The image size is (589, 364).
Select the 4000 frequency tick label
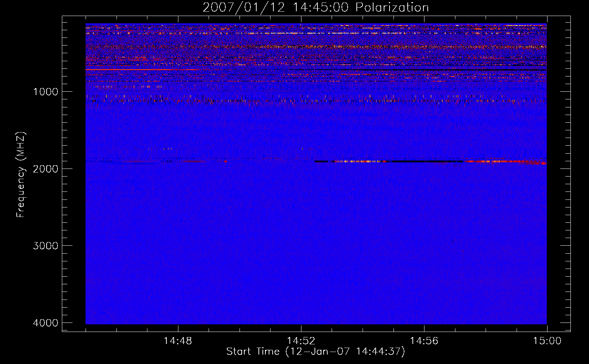[x=46, y=323]
